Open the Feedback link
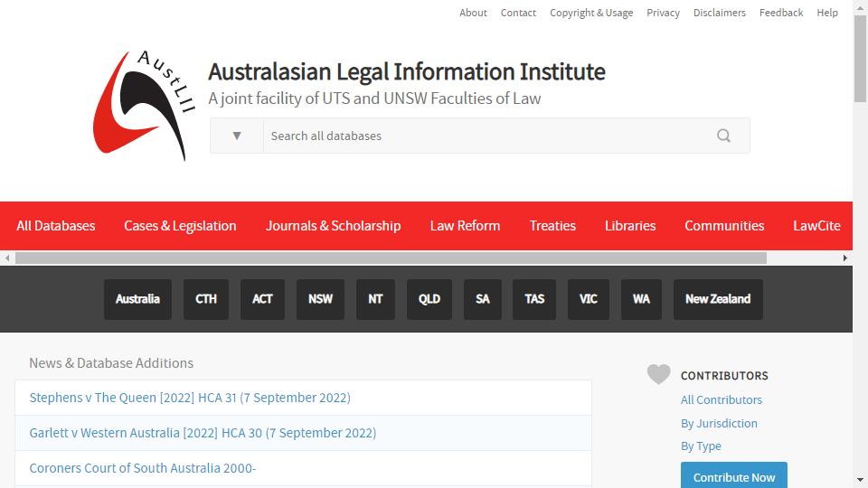Screen dimensions: 868x488 (781, 13)
